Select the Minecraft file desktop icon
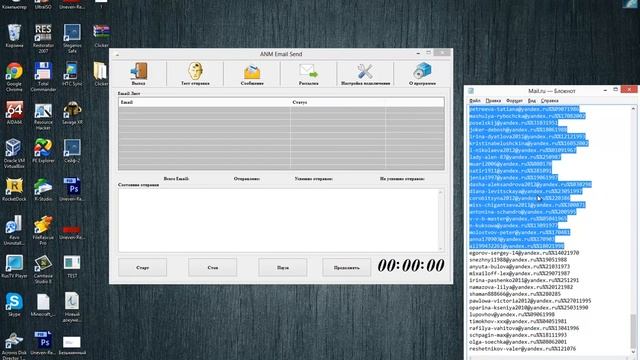The width and height of the screenshot is (640, 360). point(43,304)
